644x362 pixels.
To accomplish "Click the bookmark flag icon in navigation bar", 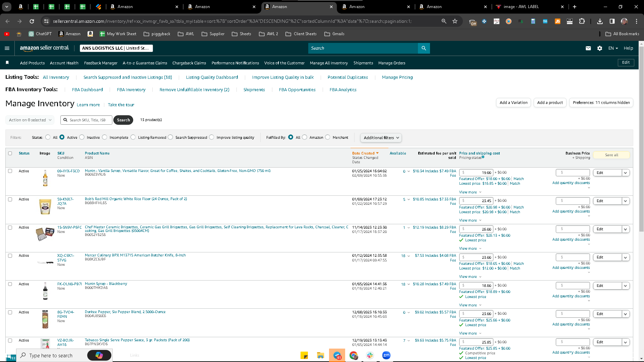I will 7,63.
